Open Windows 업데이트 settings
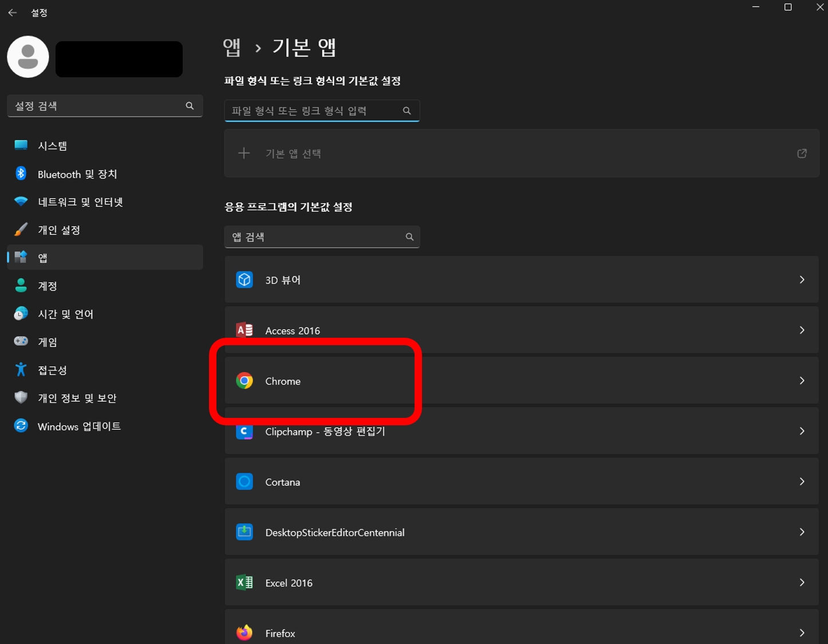The image size is (828, 644). point(105,426)
